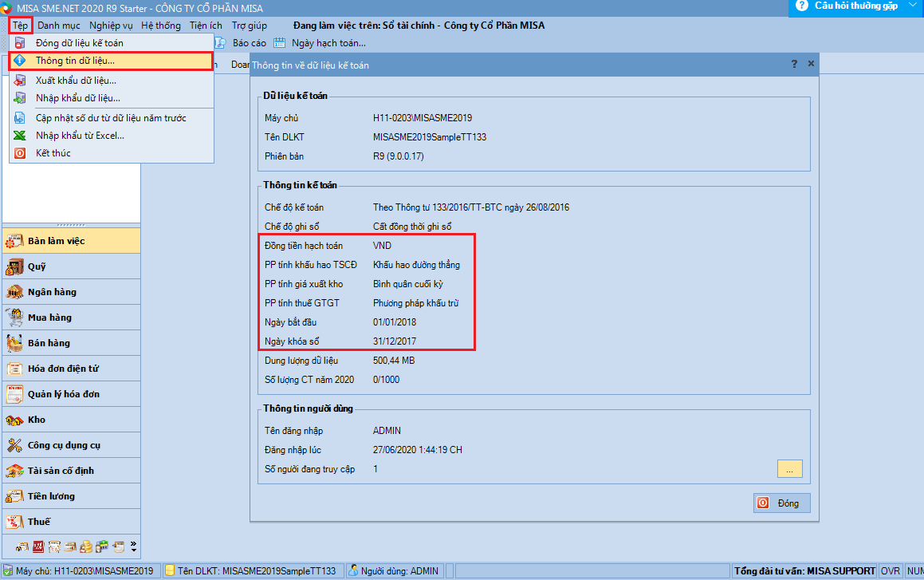924x580 pixels.
Task: Close the Thông tin về dữ liệu kế toán dialog
Action: 811,64
